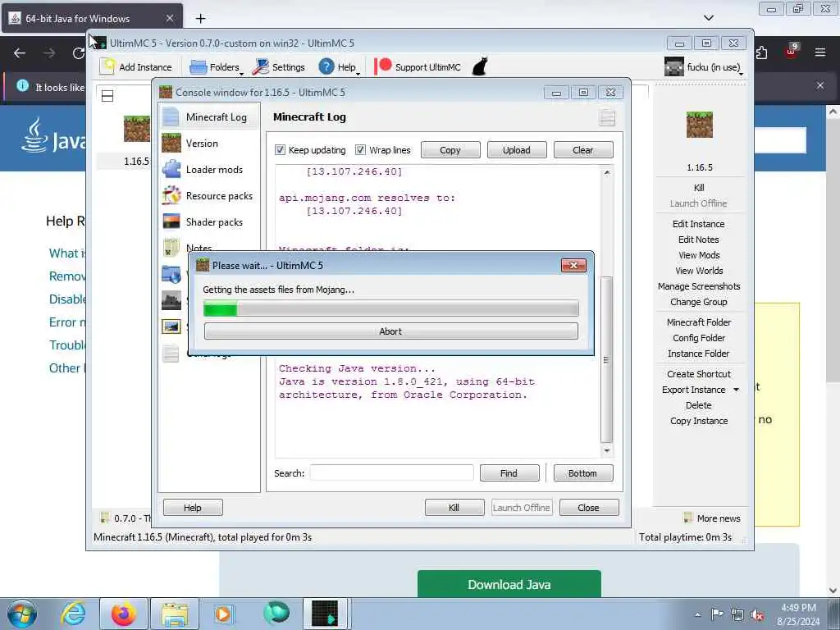Viewport: 840px width, 630px height.
Task: Close the Please wait dialog
Action: coord(573,265)
